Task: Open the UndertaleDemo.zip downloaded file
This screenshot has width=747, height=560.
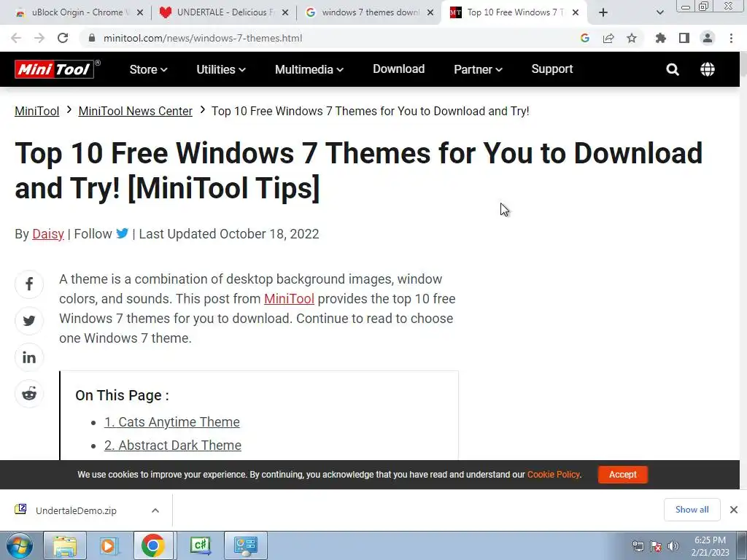Action: click(76, 510)
